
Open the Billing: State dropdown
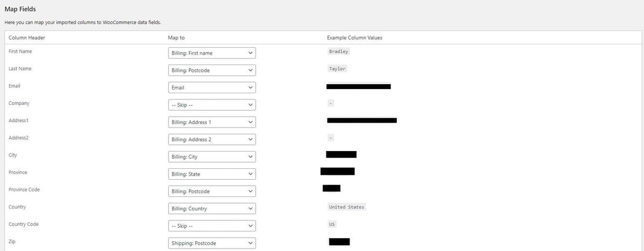point(212,174)
